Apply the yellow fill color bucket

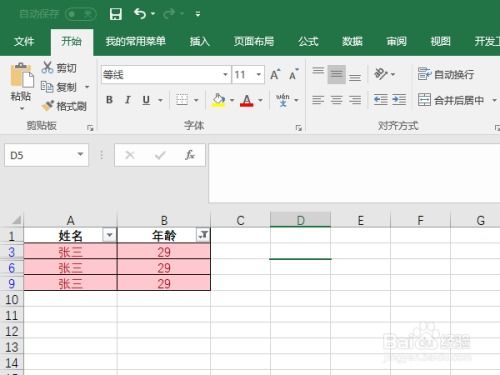[218, 100]
